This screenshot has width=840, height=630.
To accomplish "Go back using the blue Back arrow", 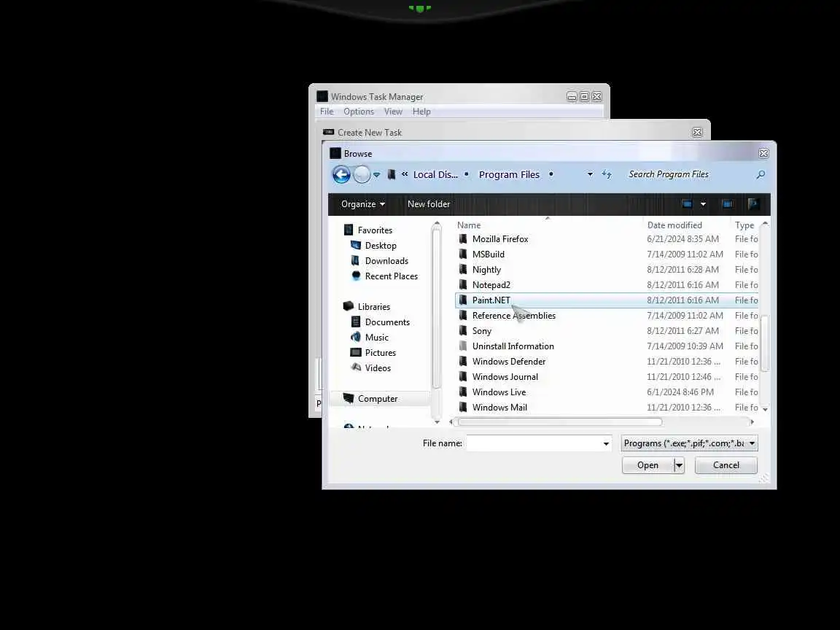I will 341,175.
